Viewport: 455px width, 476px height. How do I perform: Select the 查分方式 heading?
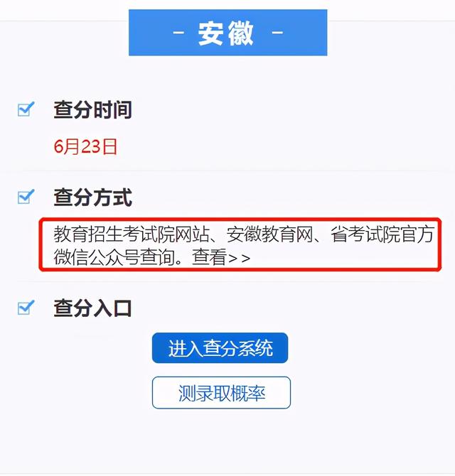(92, 198)
